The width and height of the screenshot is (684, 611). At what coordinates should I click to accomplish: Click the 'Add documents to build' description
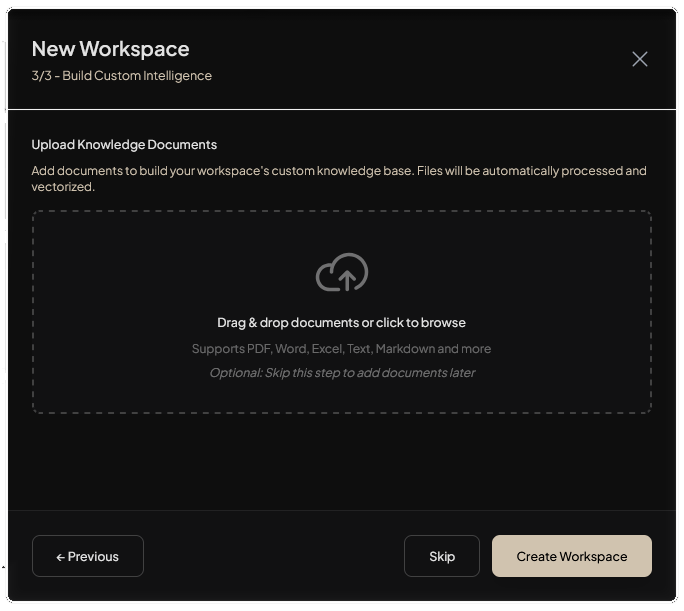pos(339,178)
